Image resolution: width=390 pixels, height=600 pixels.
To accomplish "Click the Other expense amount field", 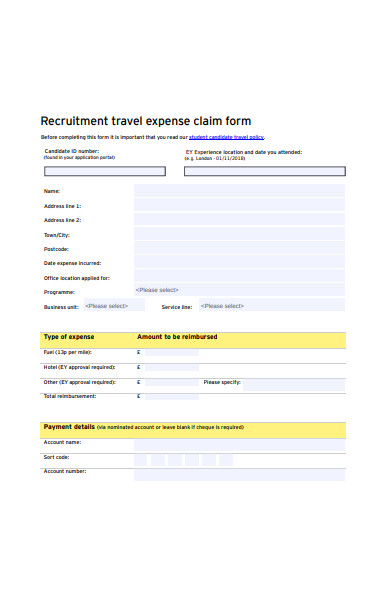I will (x=172, y=383).
